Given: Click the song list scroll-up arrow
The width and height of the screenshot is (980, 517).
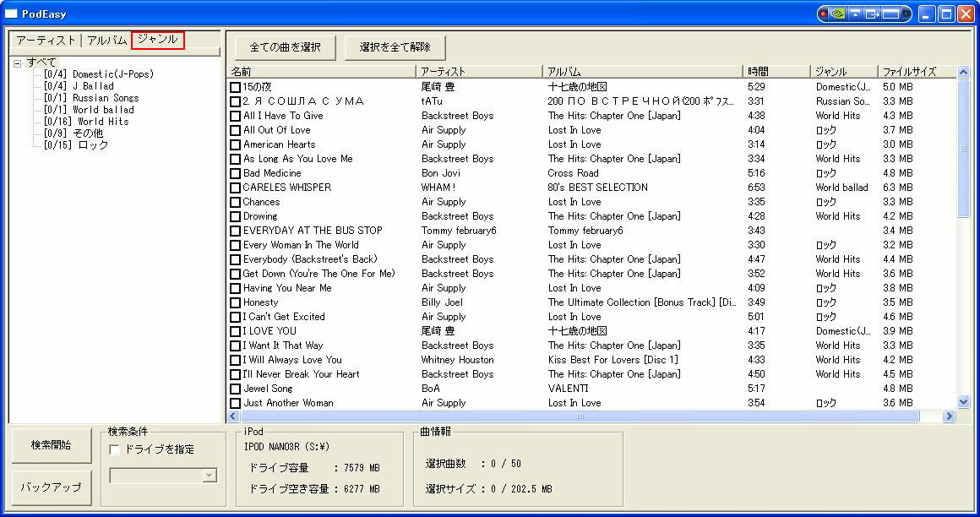Looking at the screenshot, I should coord(963,73).
